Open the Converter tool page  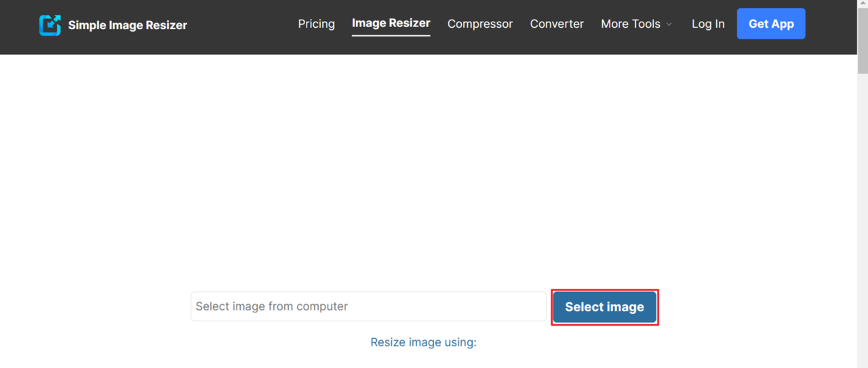(x=557, y=24)
